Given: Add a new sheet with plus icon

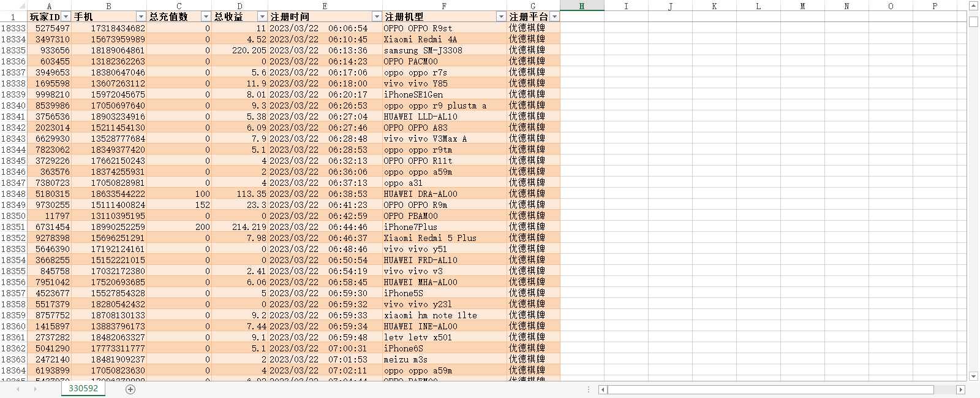Looking at the screenshot, I should click(x=130, y=389).
